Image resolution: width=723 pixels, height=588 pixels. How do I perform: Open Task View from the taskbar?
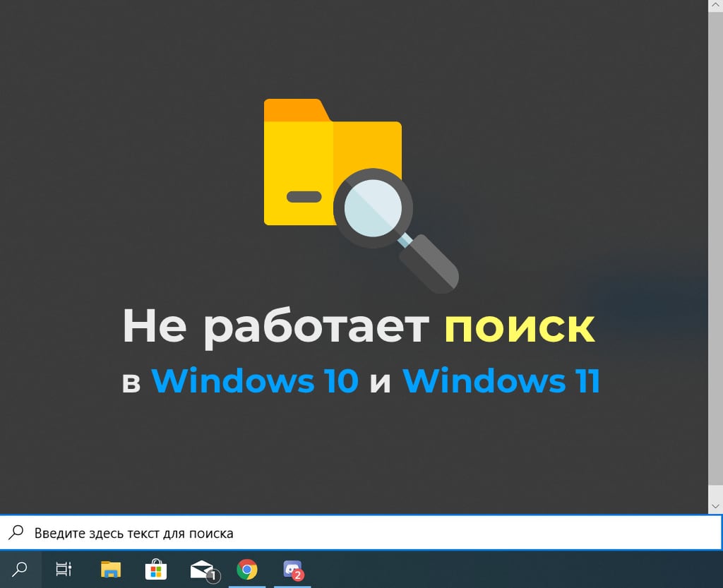click(x=64, y=570)
